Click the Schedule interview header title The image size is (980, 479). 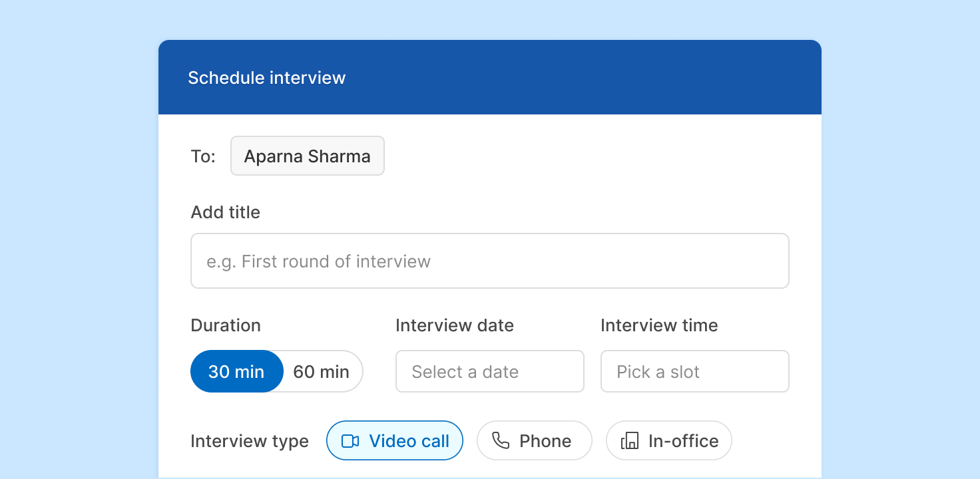pos(267,78)
